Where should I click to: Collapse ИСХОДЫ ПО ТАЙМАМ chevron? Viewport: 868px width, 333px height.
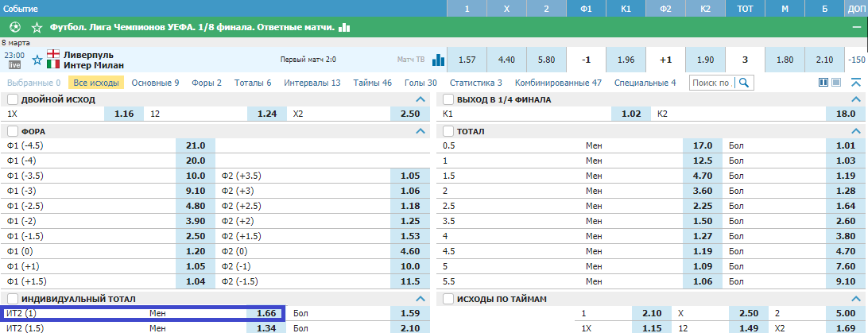coord(856,300)
